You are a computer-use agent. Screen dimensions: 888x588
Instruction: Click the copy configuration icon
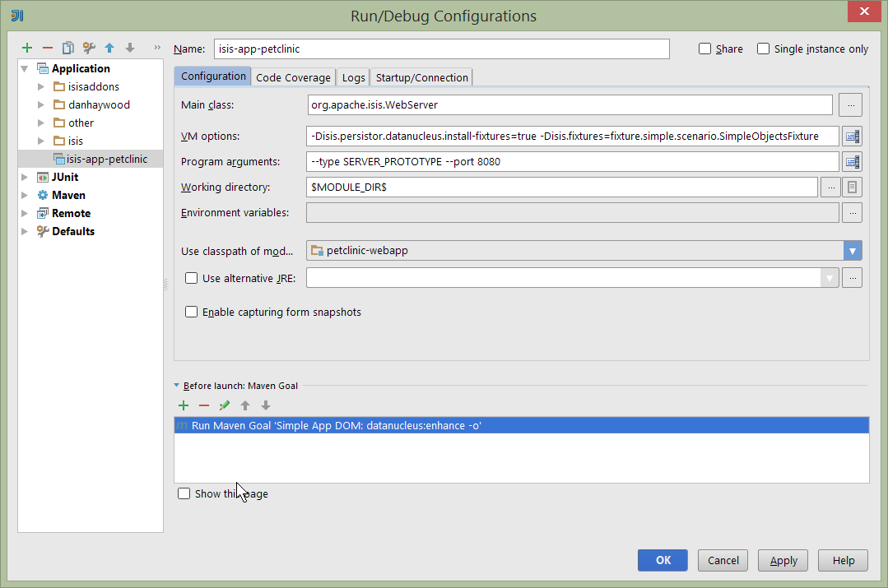coord(68,49)
